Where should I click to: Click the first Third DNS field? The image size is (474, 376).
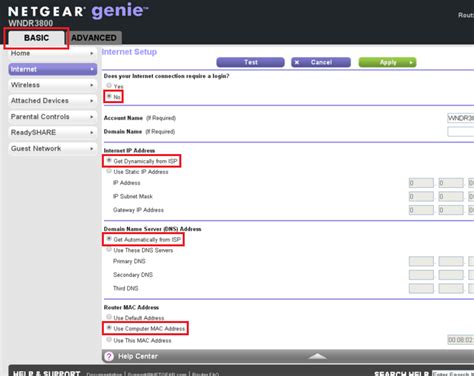[x=421, y=289]
